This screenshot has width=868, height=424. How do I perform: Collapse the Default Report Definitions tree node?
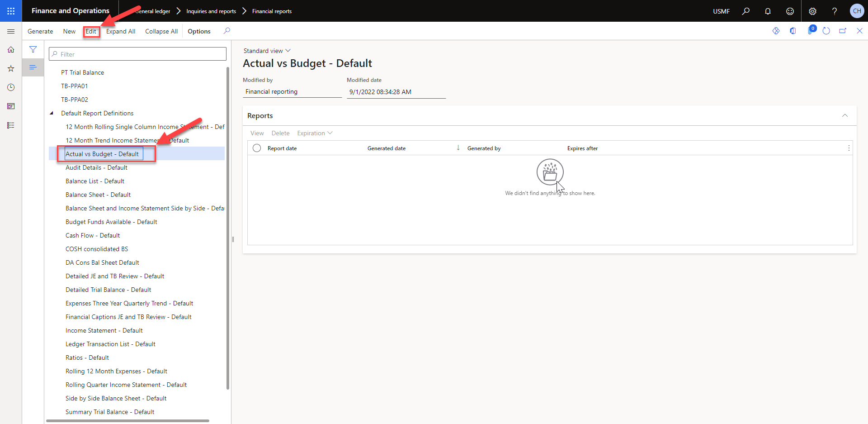click(52, 113)
